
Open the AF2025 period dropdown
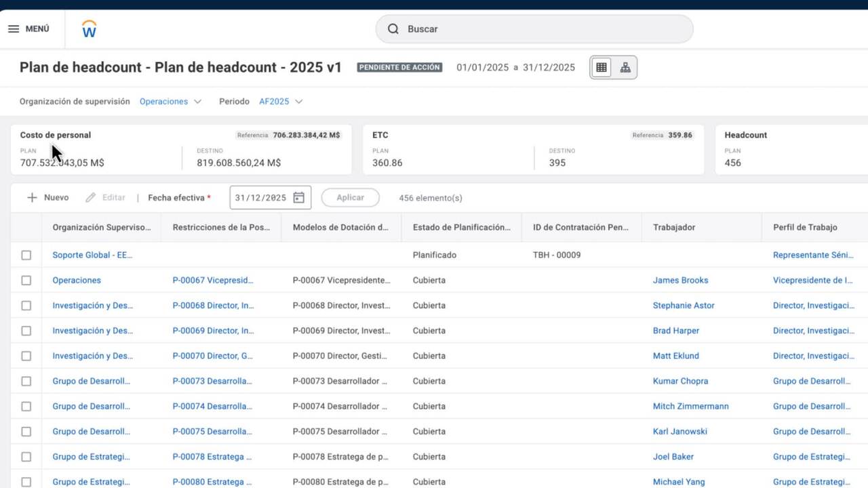point(298,102)
